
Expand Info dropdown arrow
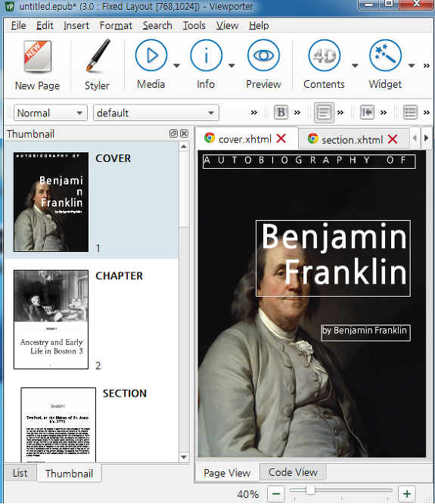pos(231,66)
